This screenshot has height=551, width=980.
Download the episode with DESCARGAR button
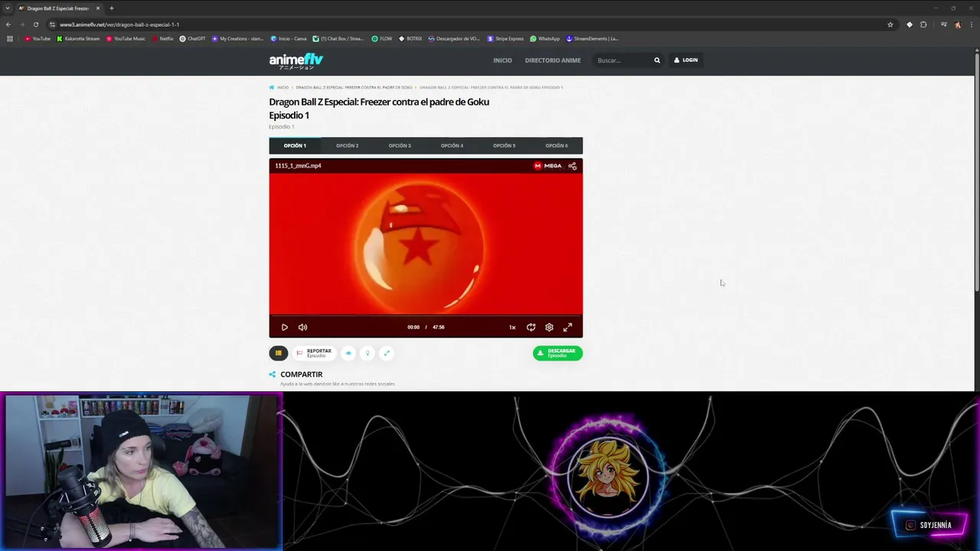pos(557,353)
